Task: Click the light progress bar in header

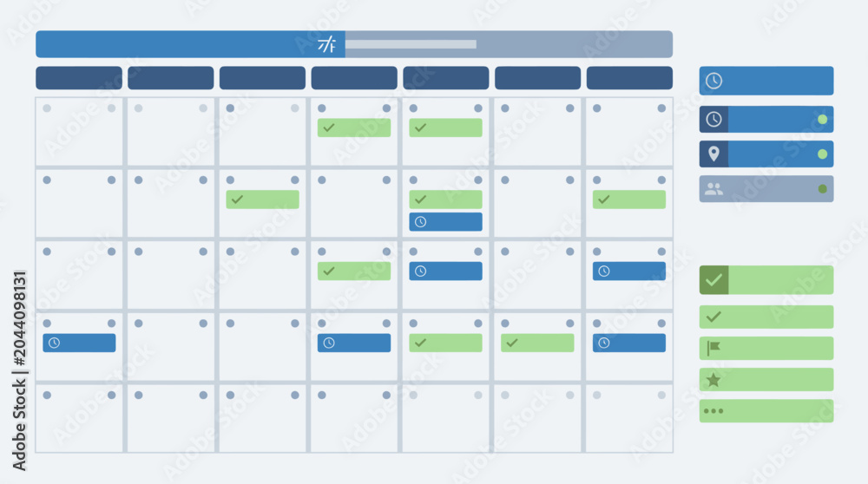Action: pos(411,44)
